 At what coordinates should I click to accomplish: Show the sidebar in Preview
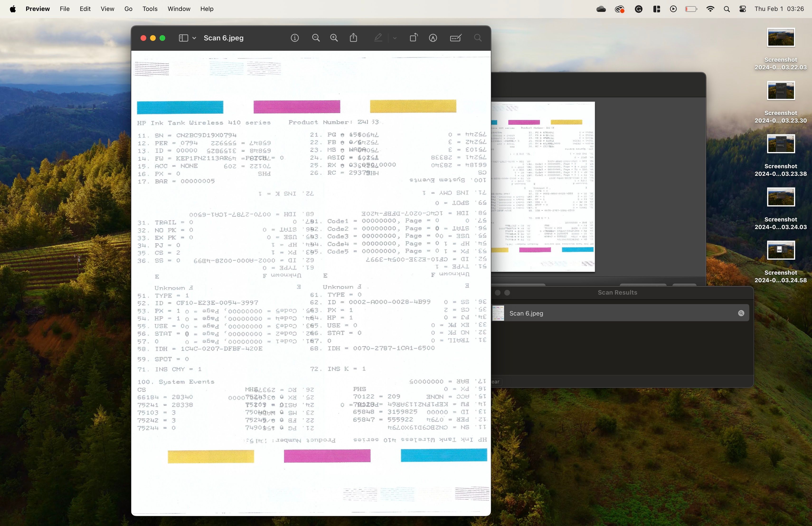coord(183,38)
